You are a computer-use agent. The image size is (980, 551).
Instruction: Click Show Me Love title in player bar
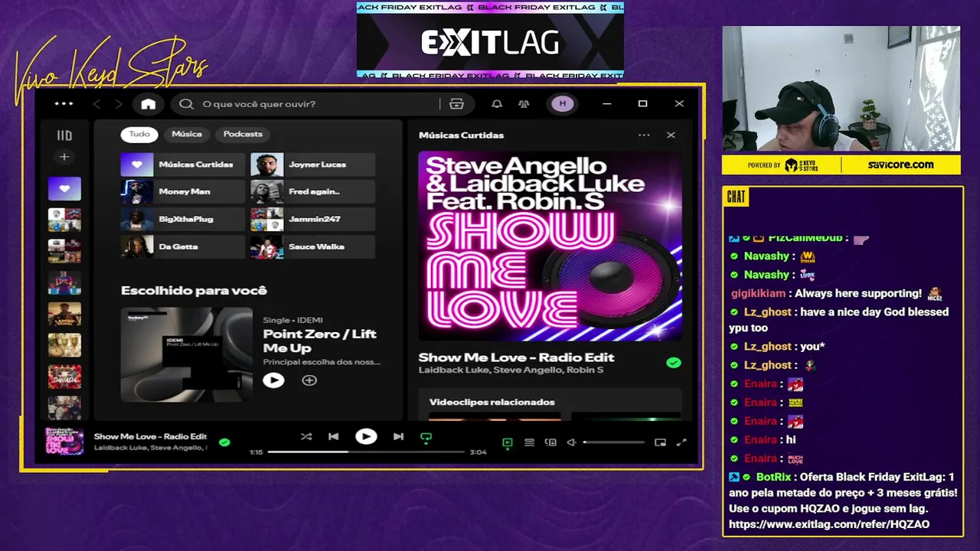pos(150,436)
